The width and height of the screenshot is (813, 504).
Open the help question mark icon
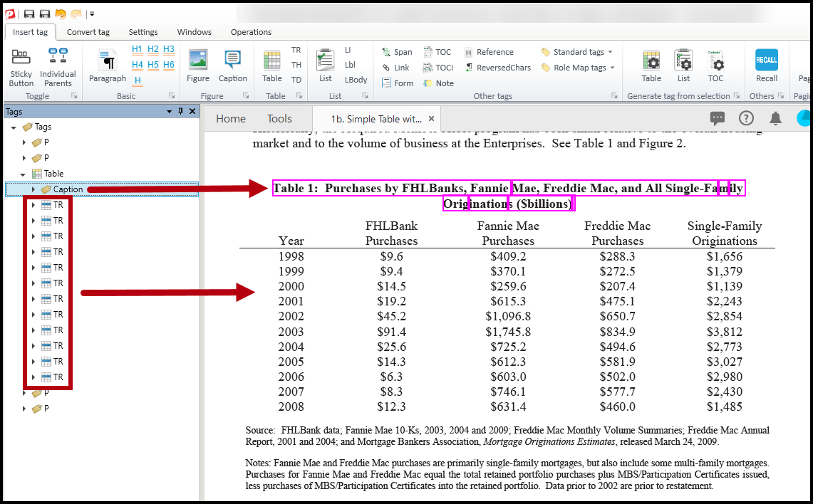click(746, 118)
